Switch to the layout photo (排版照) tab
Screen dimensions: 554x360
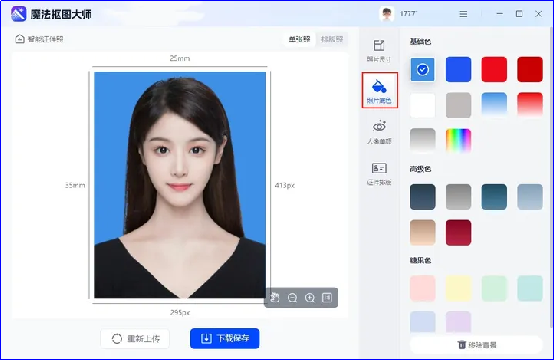click(x=332, y=39)
